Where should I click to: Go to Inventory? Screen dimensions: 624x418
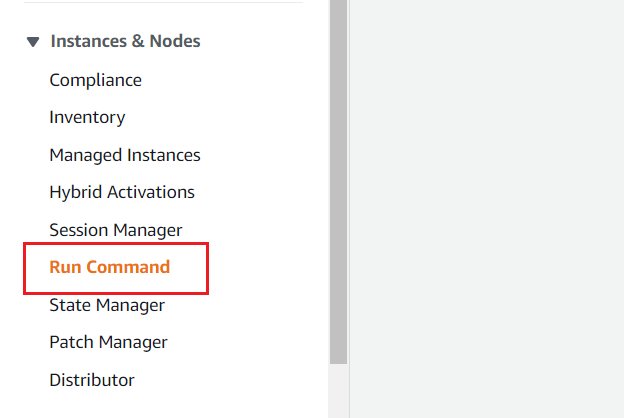pos(87,117)
